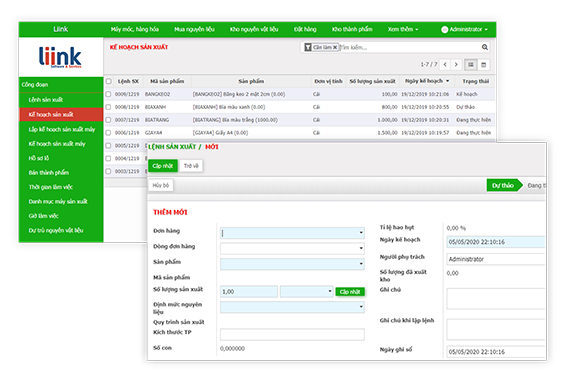Check row 0004/1219 checkbox
The width and height of the screenshot is (570, 382).
pos(108,158)
